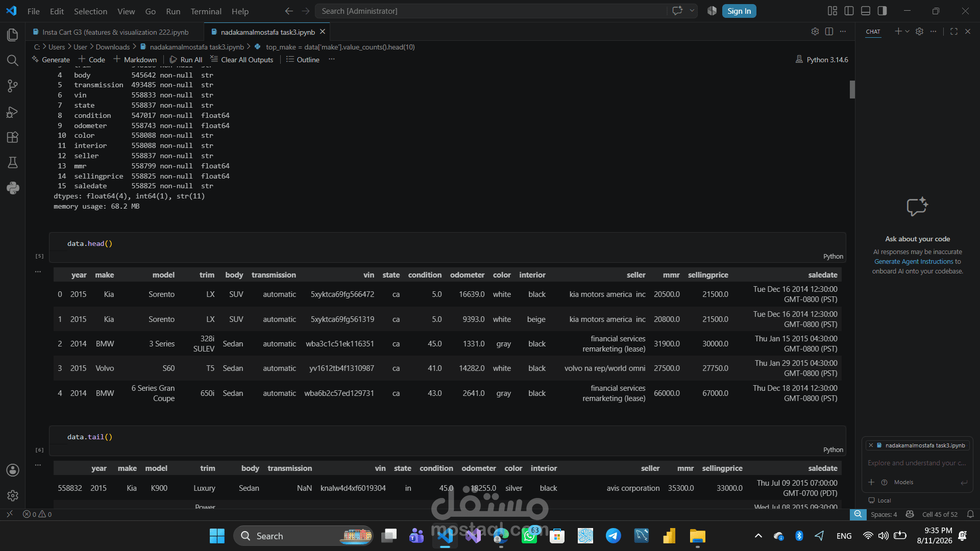980x551 pixels.
Task: Click the notebook vertical scrollbar thumb
Action: click(x=852, y=89)
